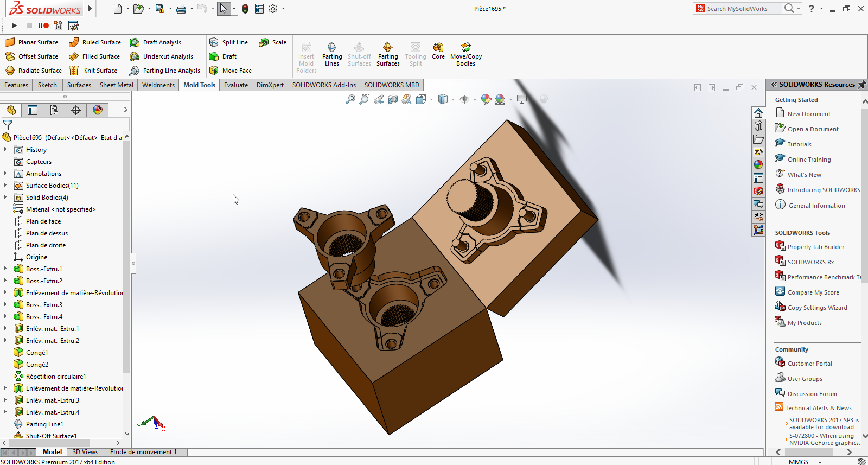Viewport: 868px width, 465px height.
Task: Insert a Core feature
Action: [x=438, y=51]
